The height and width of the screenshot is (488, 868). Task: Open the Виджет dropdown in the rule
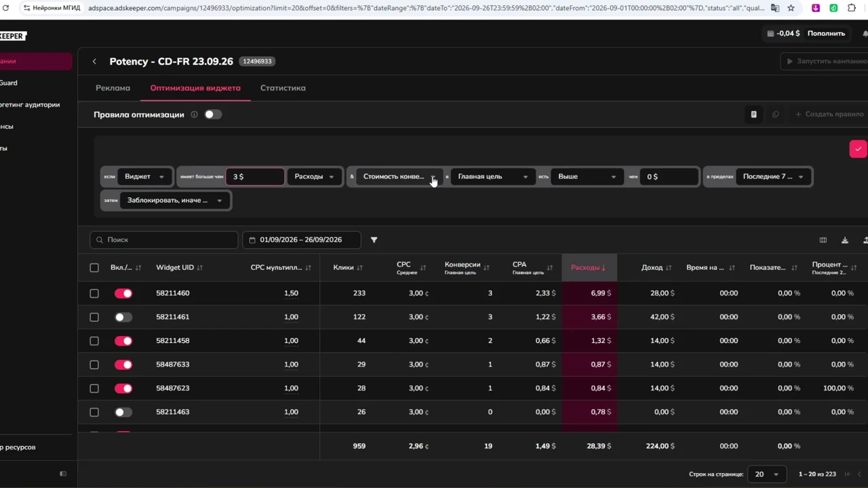(144, 177)
